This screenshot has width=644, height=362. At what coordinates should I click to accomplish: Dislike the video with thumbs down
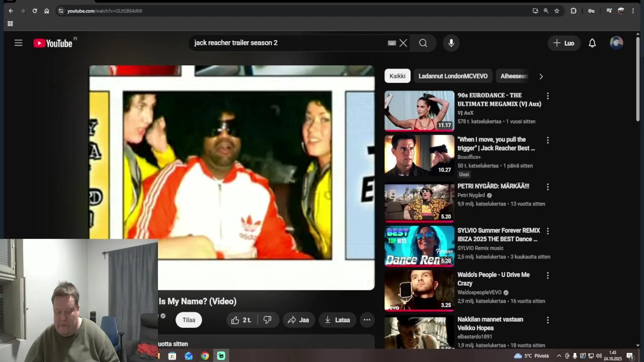[268, 320]
